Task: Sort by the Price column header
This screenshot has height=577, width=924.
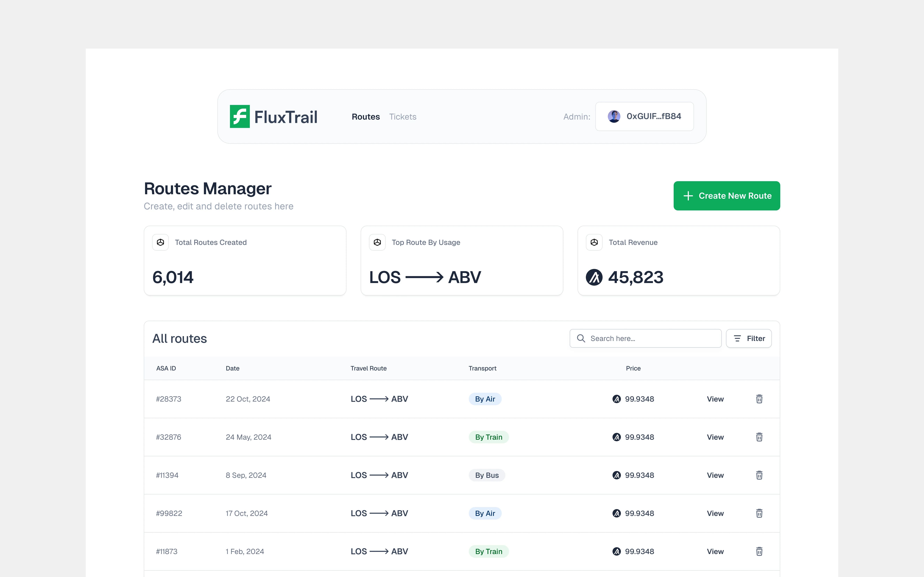Action: [633, 368]
